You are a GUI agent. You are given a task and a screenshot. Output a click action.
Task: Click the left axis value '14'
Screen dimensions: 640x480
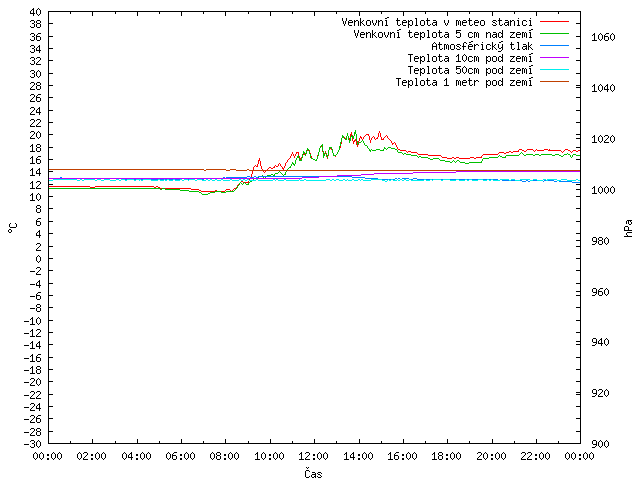(36, 172)
